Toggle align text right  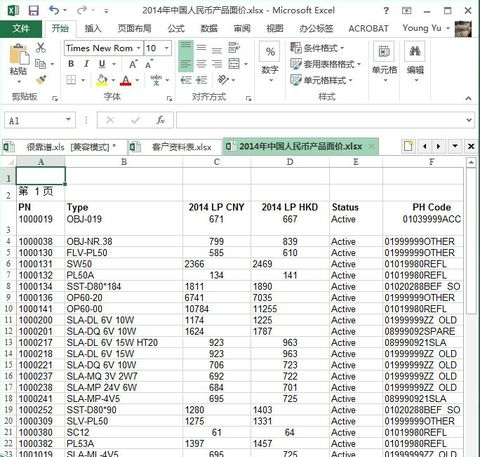(217, 64)
